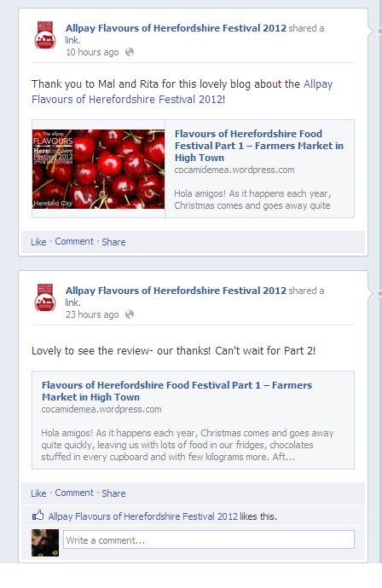Screen dimensions: 382x588
Task: Like the first post about Mal and Rita
Action: point(38,242)
